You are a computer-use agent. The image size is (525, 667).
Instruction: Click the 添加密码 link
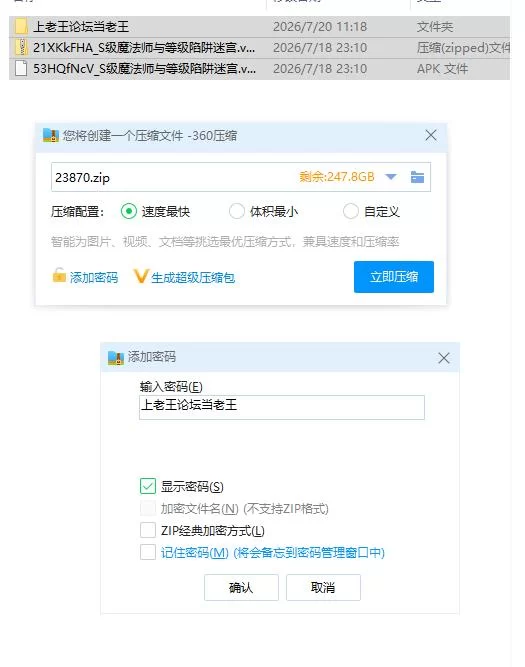coord(94,277)
